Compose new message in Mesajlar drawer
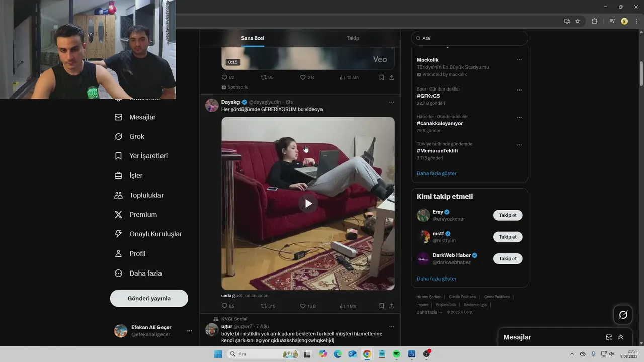644x362 pixels. [x=609, y=337]
